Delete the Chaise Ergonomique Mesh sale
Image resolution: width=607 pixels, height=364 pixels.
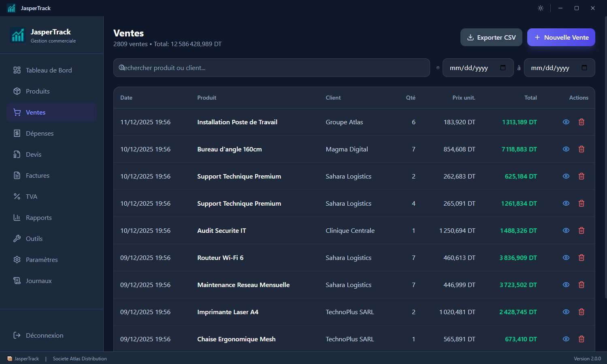point(581,339)
